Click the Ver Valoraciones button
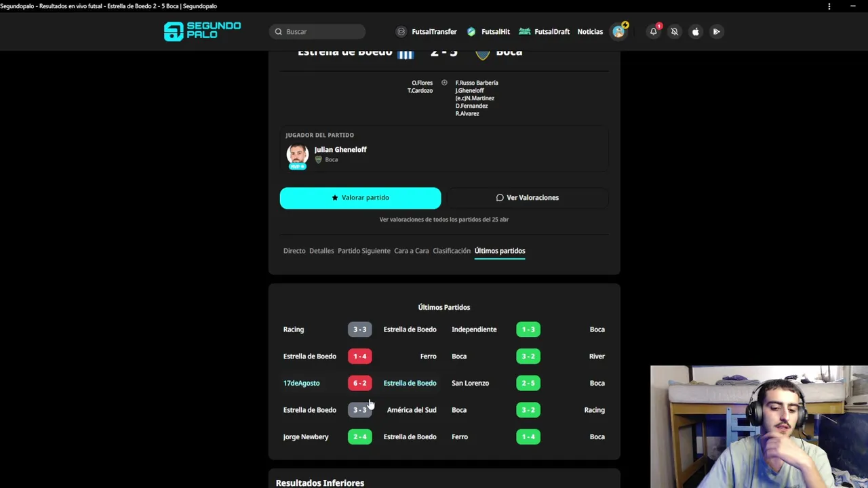The height and width of the screenshot is (488, 868). (528, 198)
